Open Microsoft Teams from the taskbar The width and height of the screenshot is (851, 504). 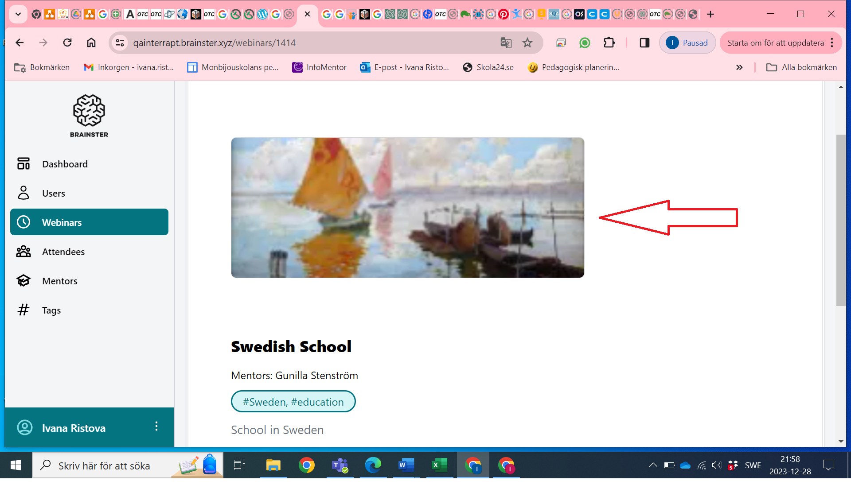340,465
